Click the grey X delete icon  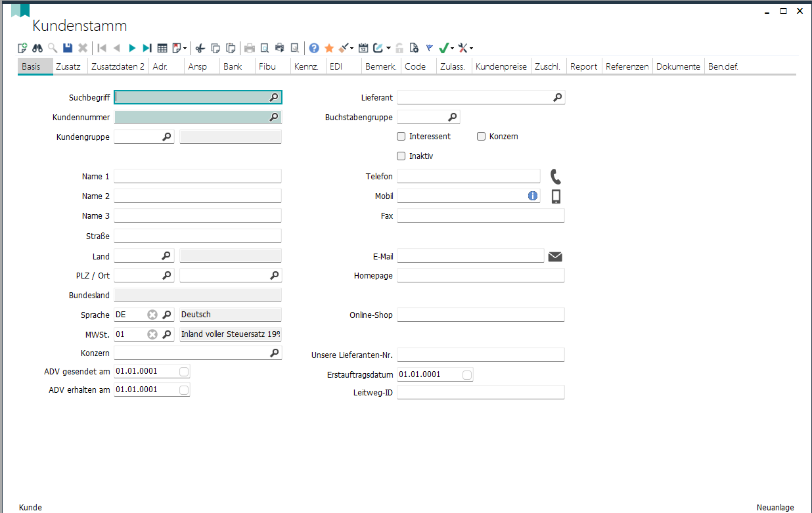83,48
